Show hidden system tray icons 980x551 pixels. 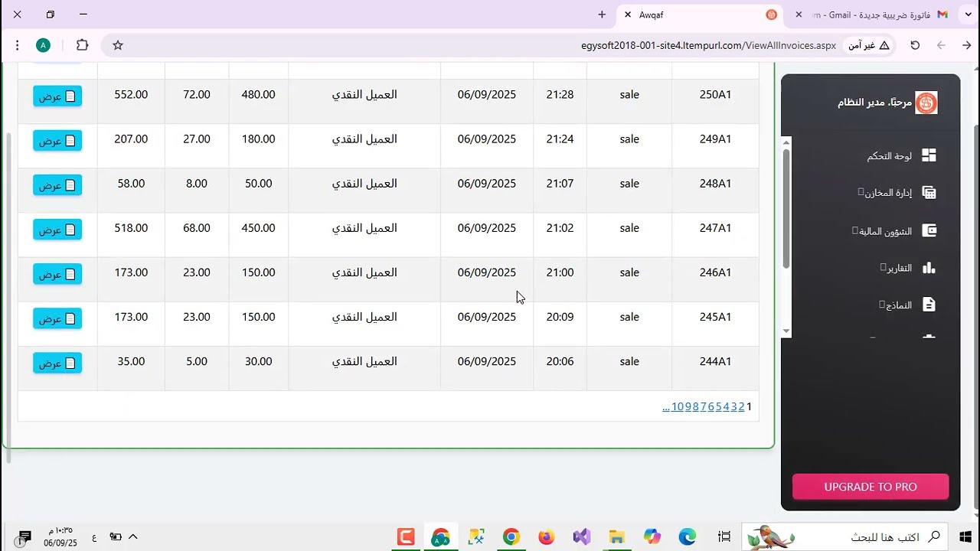[132, 537]
